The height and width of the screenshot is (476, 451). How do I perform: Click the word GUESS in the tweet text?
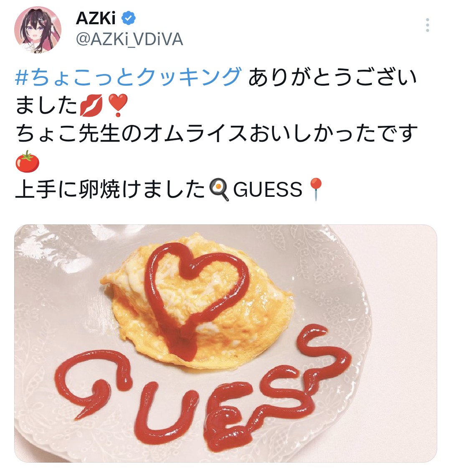tap(268, 190)
